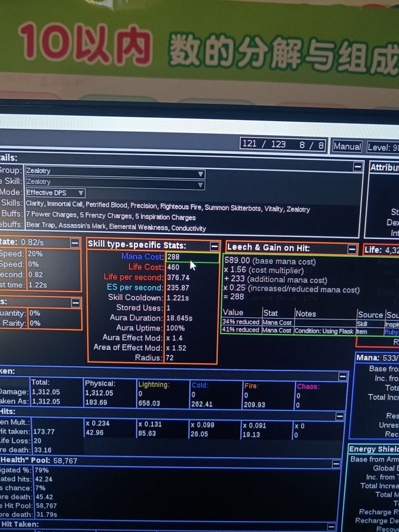Image resolution: width=399 pixels, height=532 pixels.
Task: Click the 8 / 8 ascendancy counter
Action: point(311,145)
